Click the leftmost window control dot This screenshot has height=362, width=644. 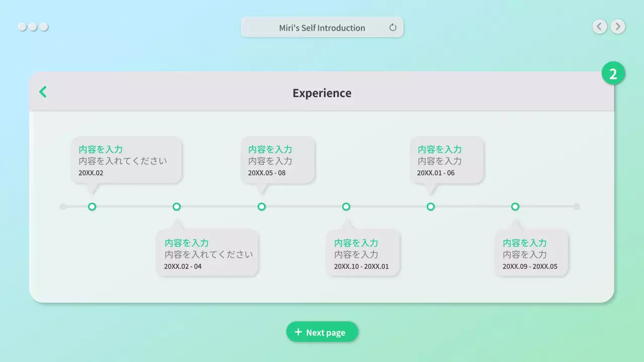22,27
